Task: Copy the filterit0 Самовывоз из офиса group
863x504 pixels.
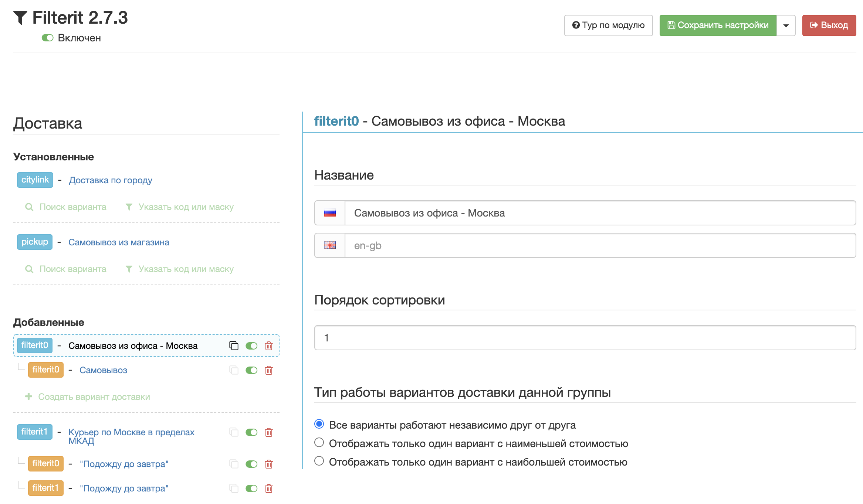Action: pos(234,345)
